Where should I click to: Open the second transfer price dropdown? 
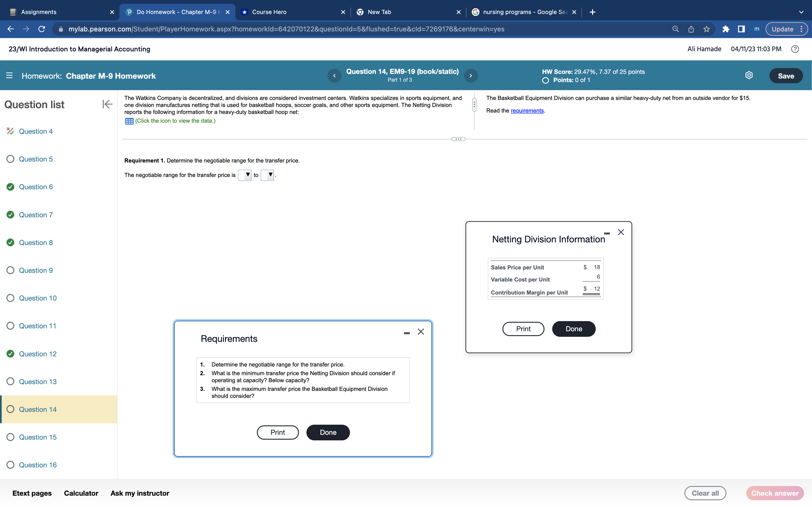pyautogui.click(x=268, y=175)
